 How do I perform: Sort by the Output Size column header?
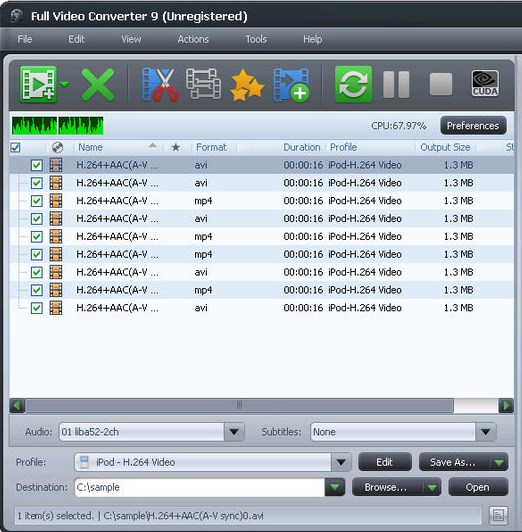pos(445,147)
